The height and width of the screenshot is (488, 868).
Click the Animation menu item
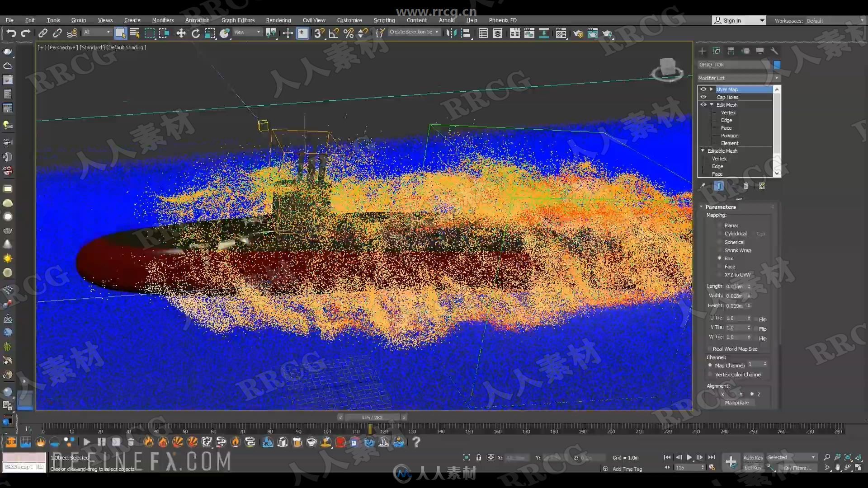pos(197,20)
